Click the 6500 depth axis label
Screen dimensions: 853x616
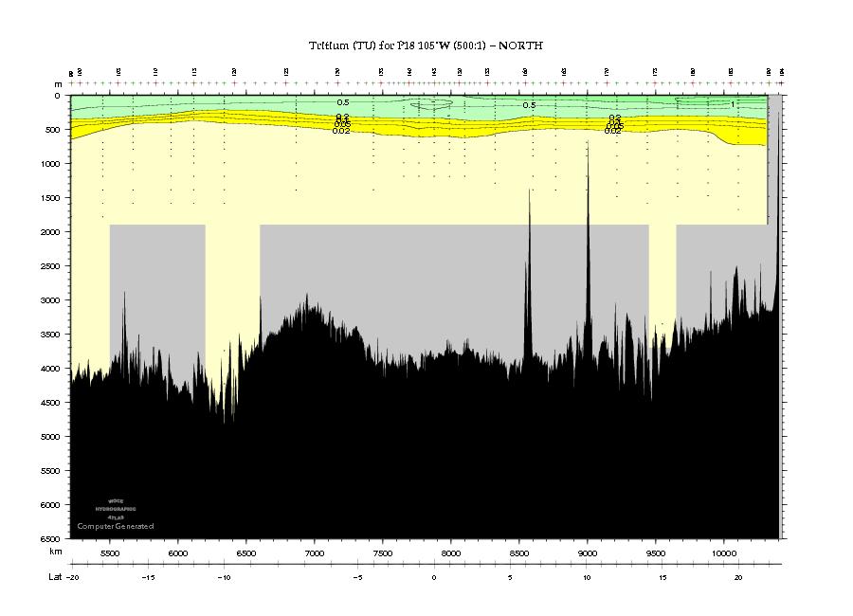point(50,538)
